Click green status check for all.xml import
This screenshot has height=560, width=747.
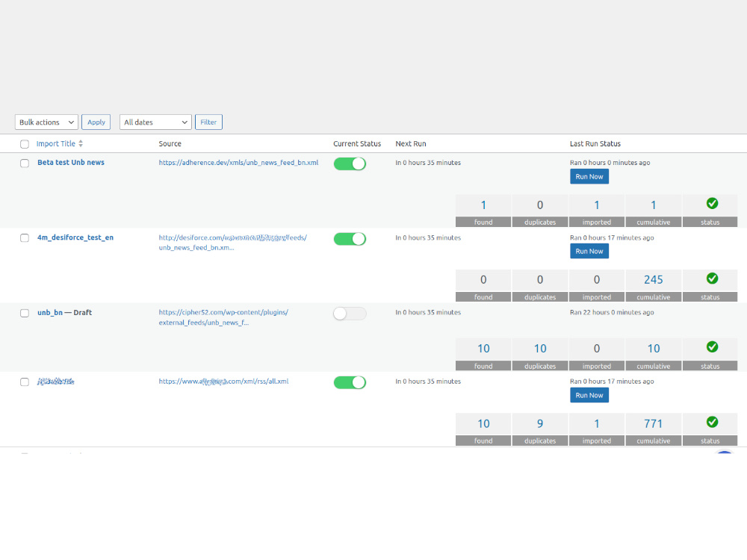[x=712, y=422]
